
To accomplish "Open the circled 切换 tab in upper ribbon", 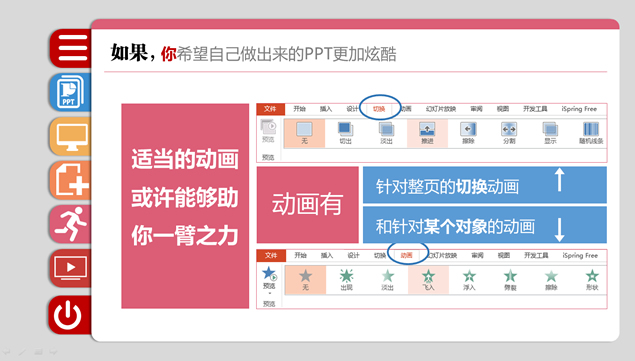I will coord(379,109).
